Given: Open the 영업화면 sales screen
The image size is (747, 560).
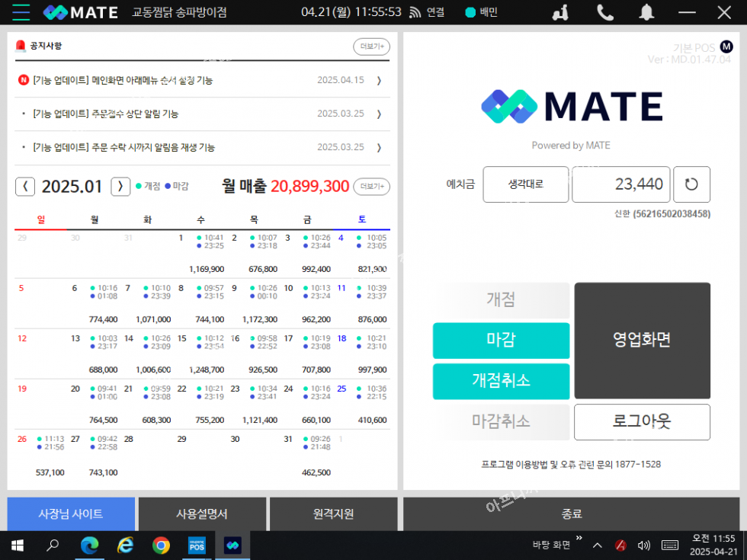Looking at the screenshot, I should (642, 341).
